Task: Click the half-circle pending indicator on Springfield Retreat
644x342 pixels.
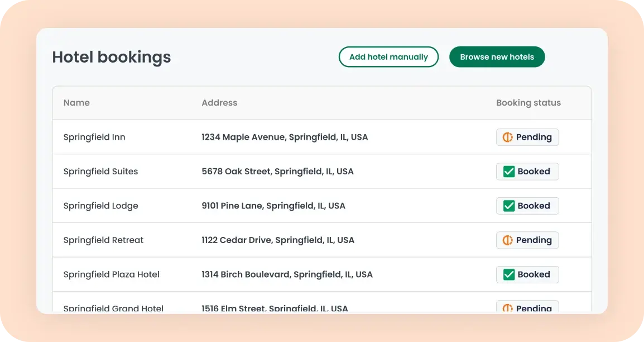Action: click(508, 240)
